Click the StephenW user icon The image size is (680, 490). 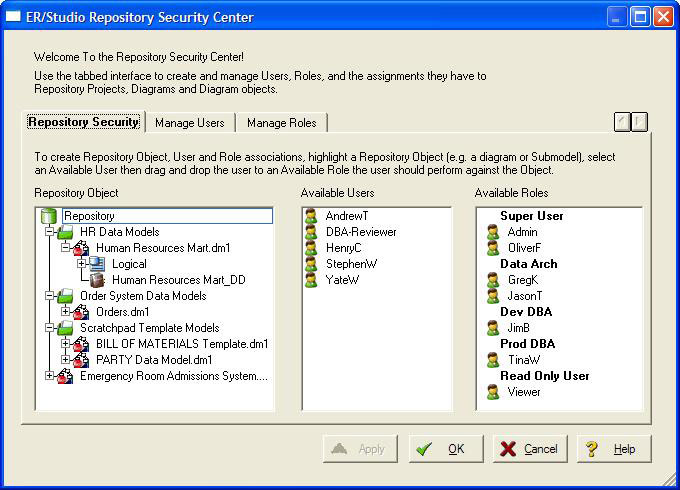click(x=311, y=264)
